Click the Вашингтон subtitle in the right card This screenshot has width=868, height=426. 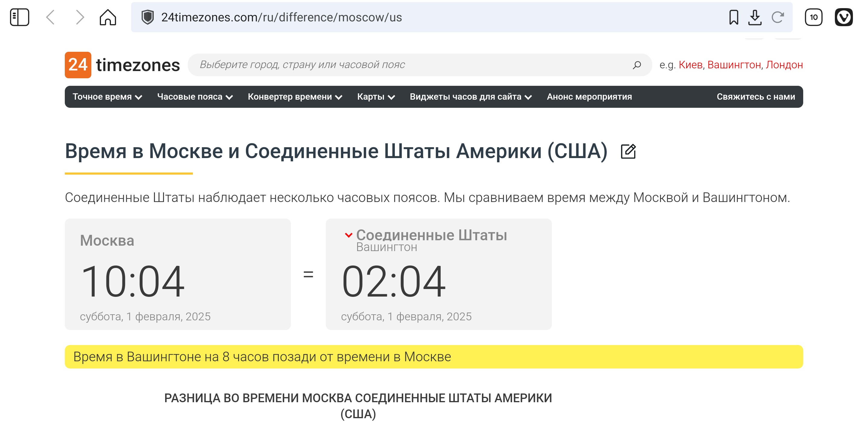click(386, 247)
